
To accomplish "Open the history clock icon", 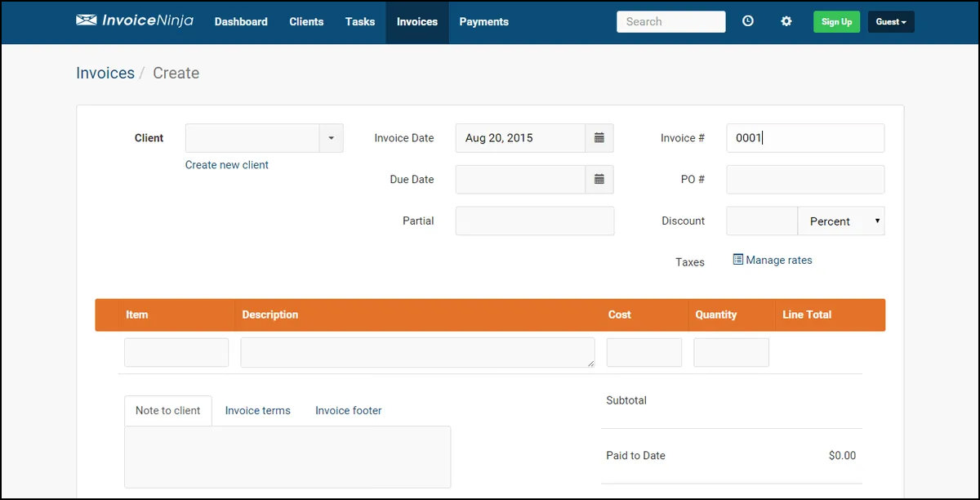I will 748,22.
